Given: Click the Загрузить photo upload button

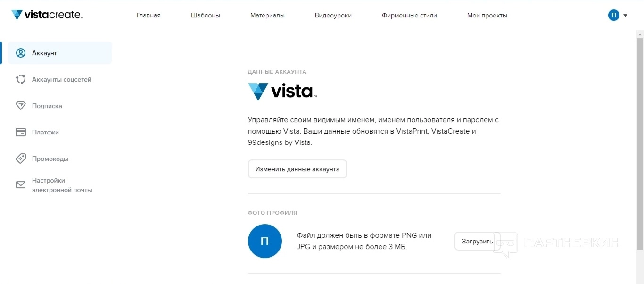Looking at the screenshot, I should [x=477, y=241].
